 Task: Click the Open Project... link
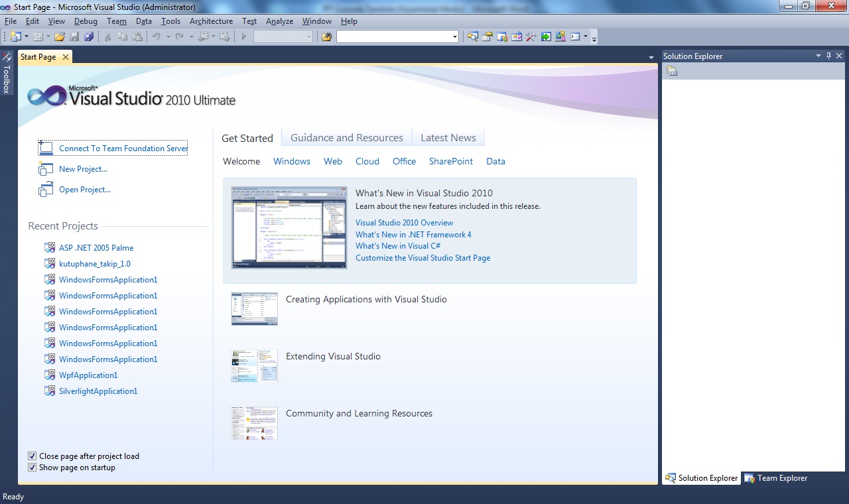coord(85,190)
